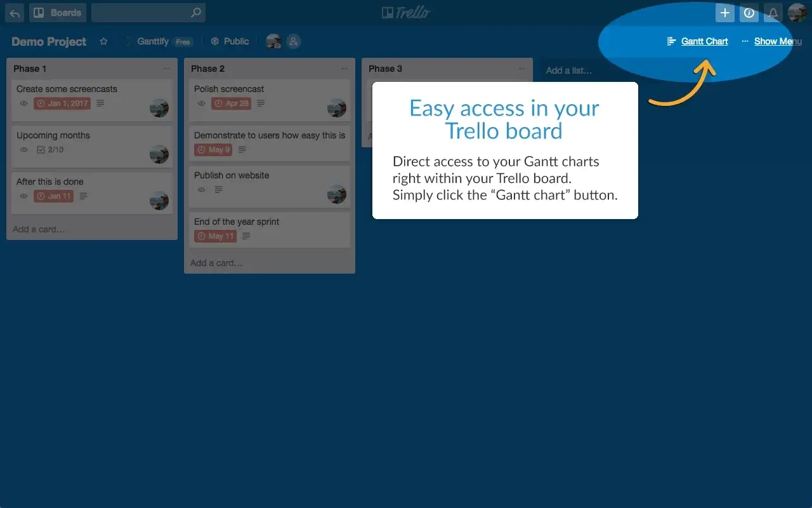
Task: Click the add member icon on the board
Action: click(x=294, y=41)
